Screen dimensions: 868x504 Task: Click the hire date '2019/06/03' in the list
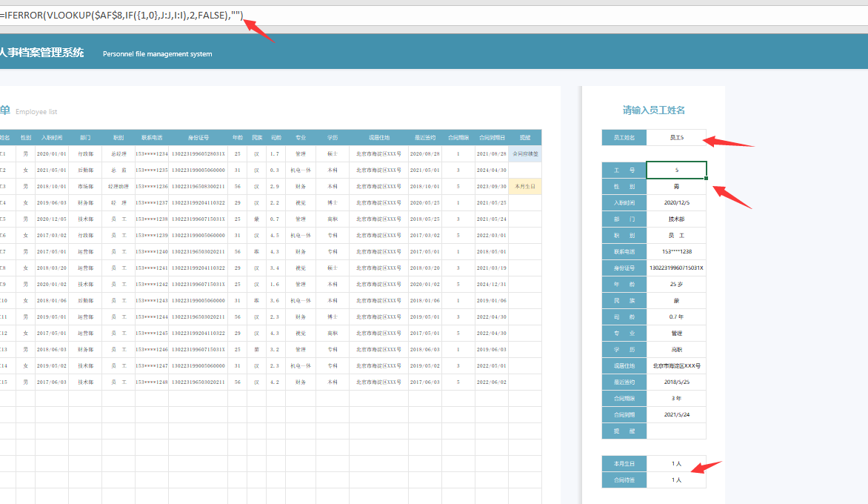(x=52, y=202)
